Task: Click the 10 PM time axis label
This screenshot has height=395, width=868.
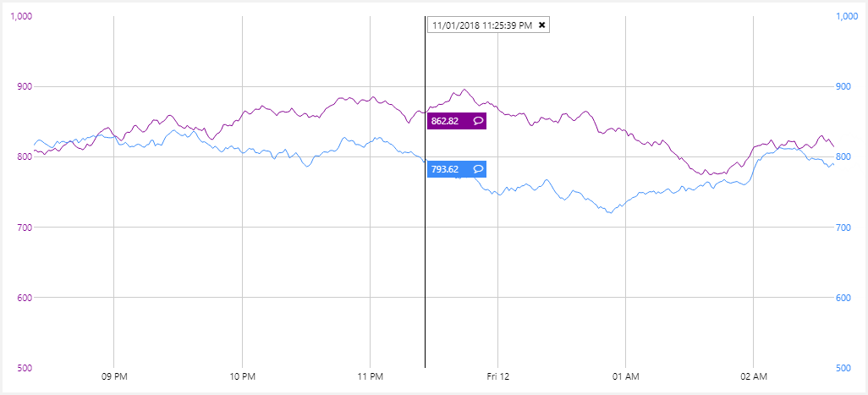Action: pos(242,376)
